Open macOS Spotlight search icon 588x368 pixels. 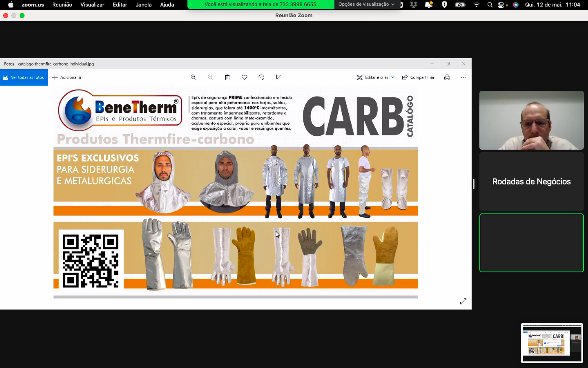[490, 5]
